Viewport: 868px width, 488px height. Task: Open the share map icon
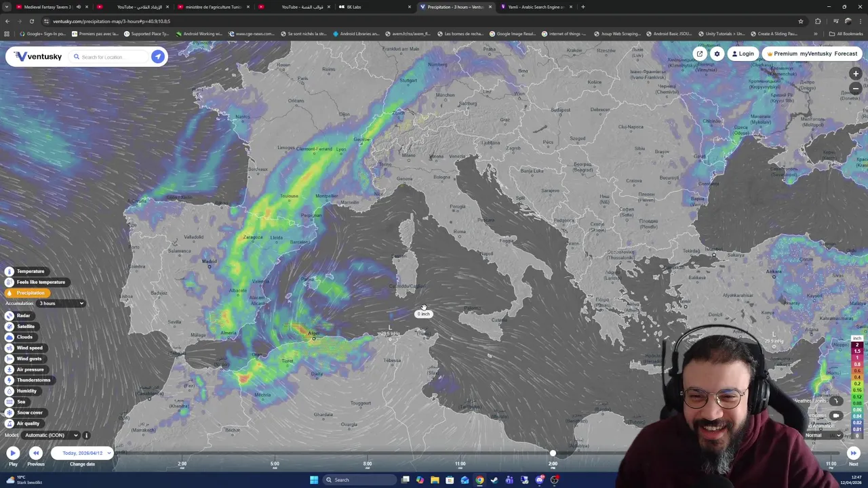700,54
